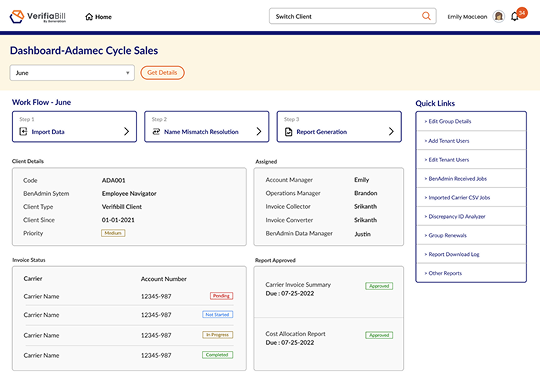Go to Home in the top navigation
Screen dimensions: 540x378
coord(98,17)
